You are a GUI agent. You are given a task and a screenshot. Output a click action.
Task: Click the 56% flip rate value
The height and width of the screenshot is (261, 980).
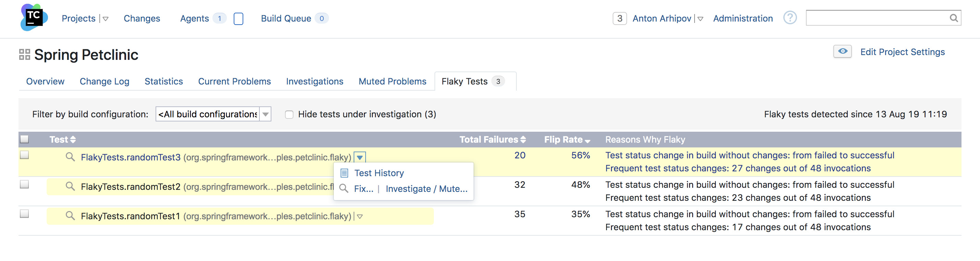click(x=580, y=155)
